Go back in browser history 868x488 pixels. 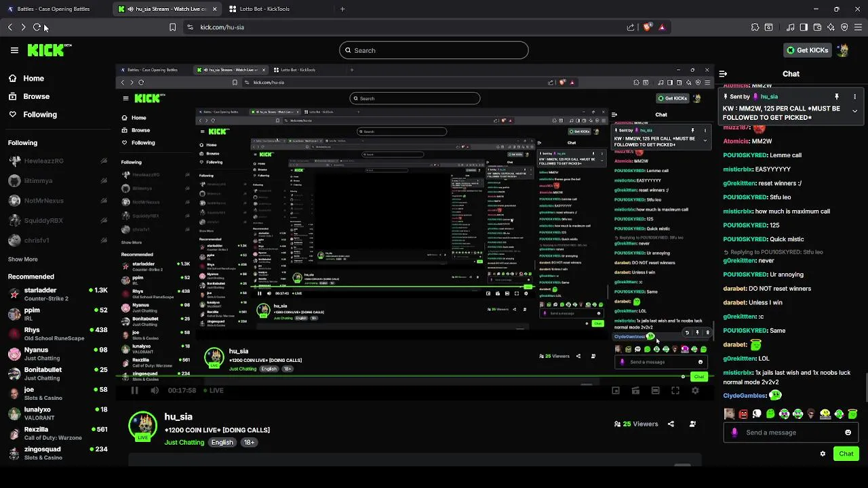pos(9,27)
